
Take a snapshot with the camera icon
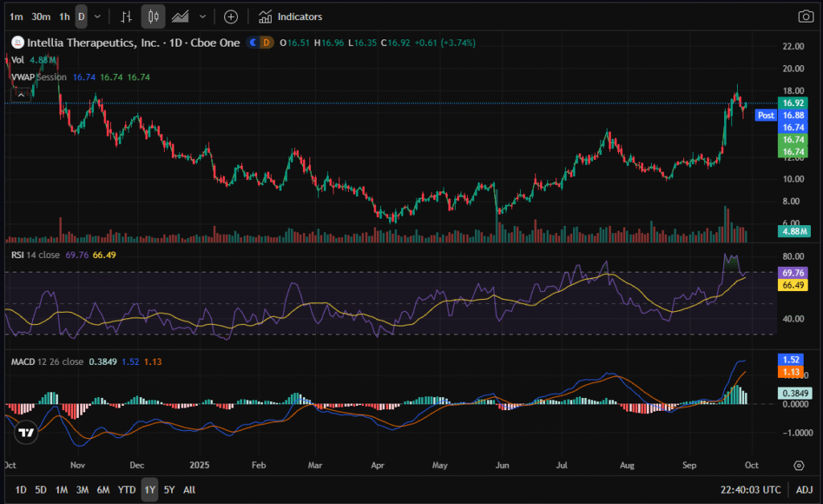tap(805, 16)
